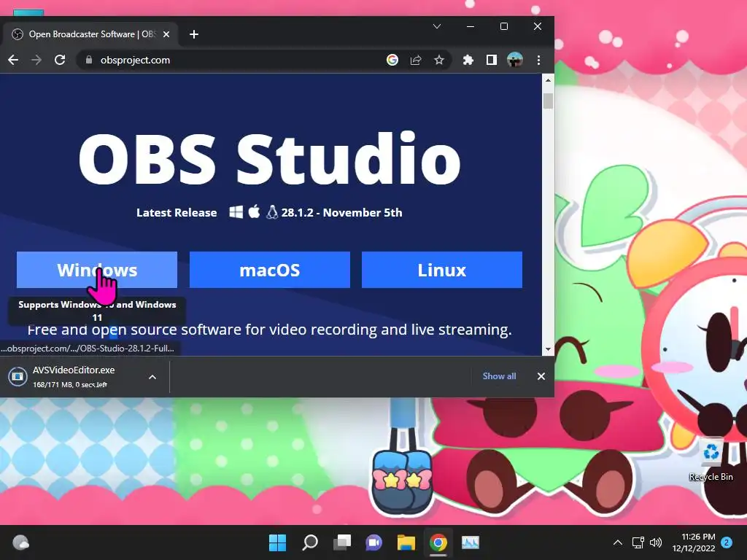Open network status in system tray
This screenshot has width=747, height=560.
click(x=638, y=542)
